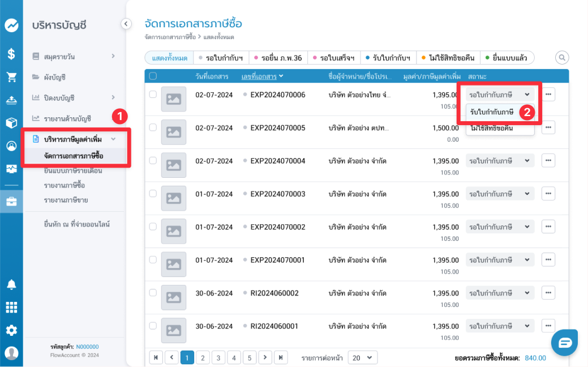This screenshot has height=367, width=588.
Task: Collapse the sidebar with arrow button
Action: coord(126,24)
